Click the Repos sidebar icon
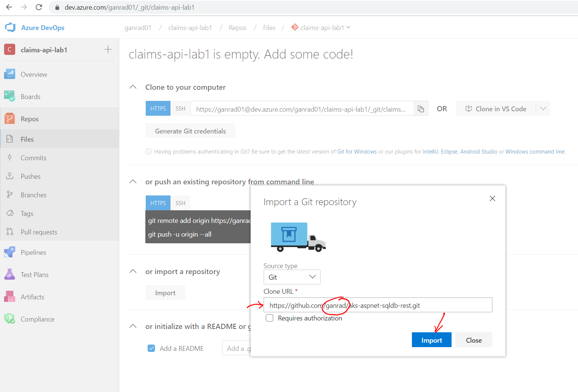The width and height of the screenshot is (578, 392). point(10,119)
